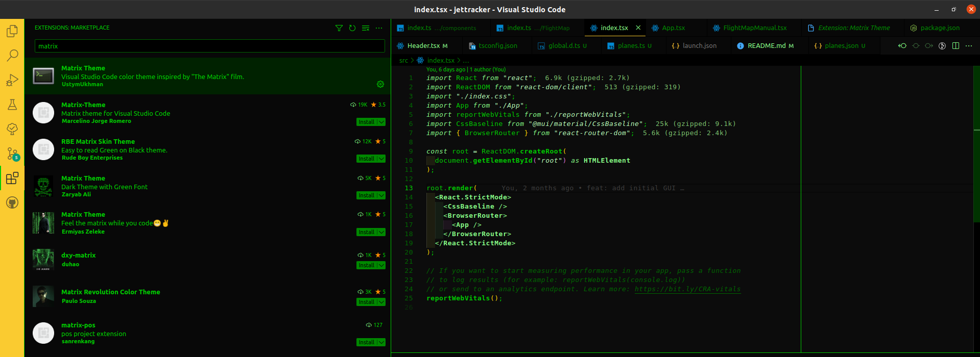Screen dimensions: 980x357
Task: Open editor more actions ellipsis menu
Action: tap(969, 46)
